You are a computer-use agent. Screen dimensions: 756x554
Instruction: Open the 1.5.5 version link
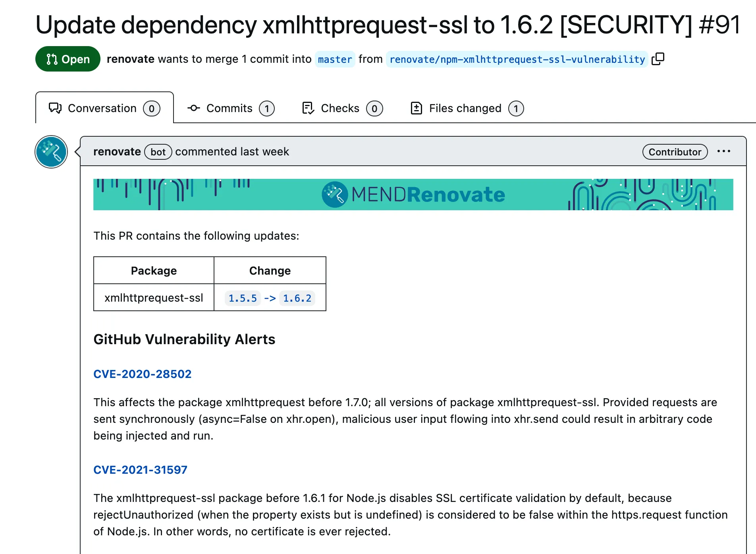pos(243,298)
